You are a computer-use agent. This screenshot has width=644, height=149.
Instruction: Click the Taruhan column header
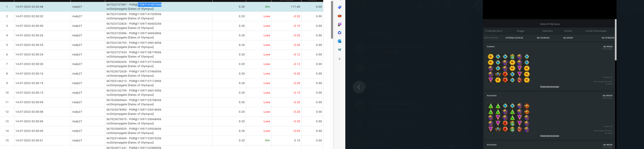tap(568, 31)
